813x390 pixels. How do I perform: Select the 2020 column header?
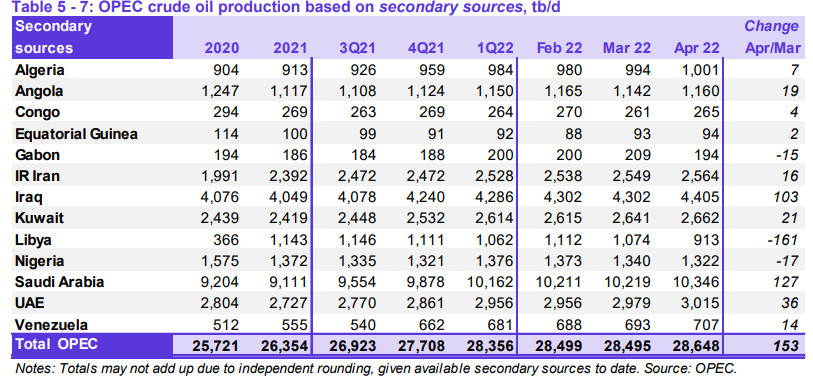tap(222, 48)
